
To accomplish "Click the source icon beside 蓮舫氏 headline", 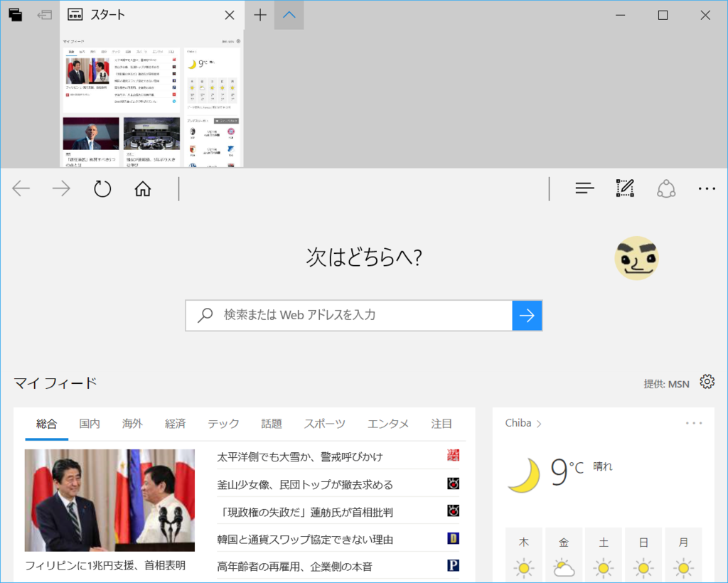I will click(453, 510).
